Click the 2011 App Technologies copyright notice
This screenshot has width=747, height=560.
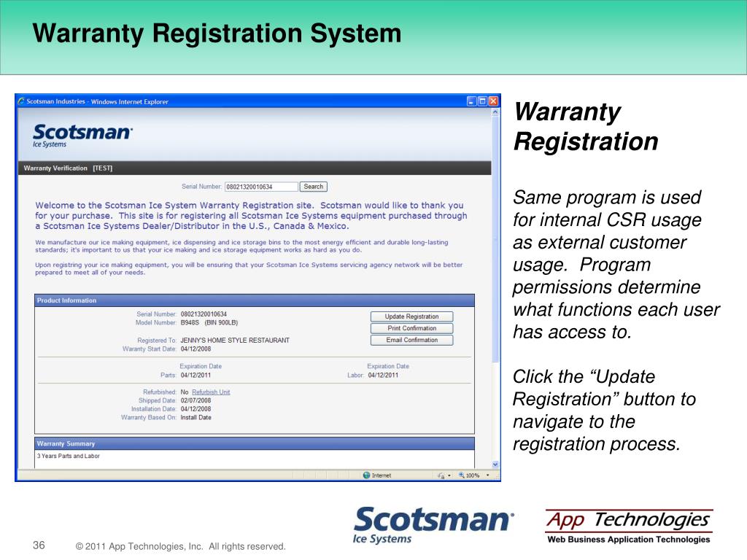click(x=181, y=546)
